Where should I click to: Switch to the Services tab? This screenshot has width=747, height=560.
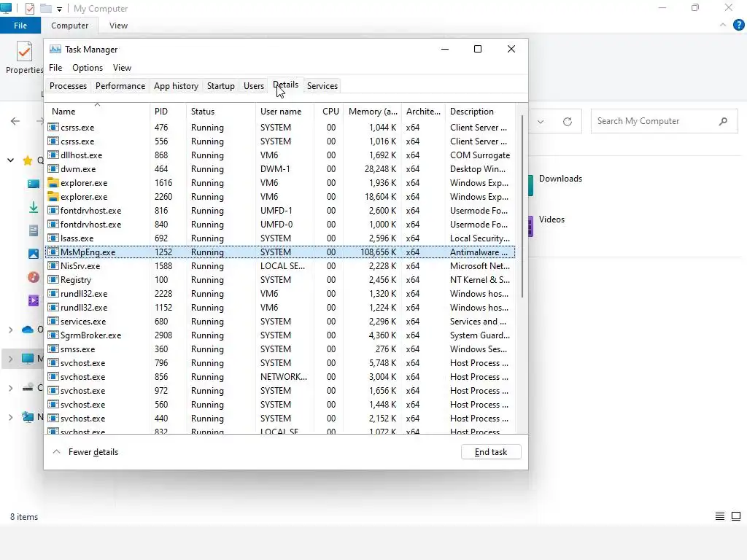pyautogui.click(x=322, y=86)
